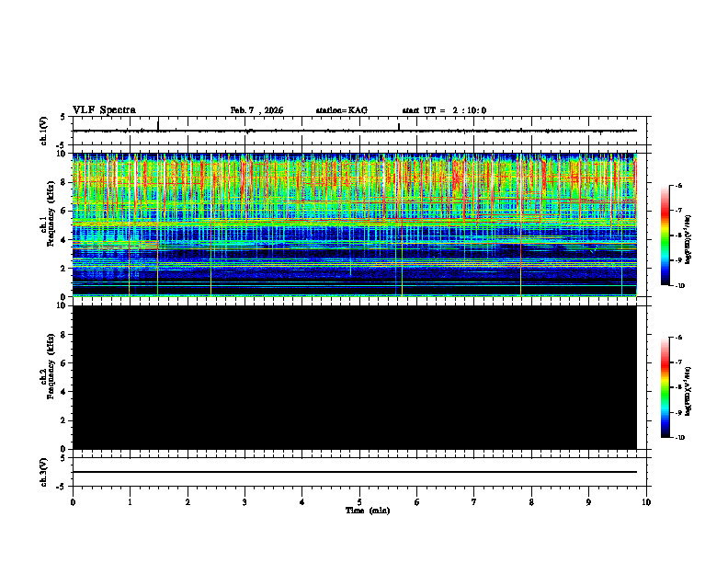Image resolution: width=728 pixels, height=563 pixels.
Task: Click the ch.2 spectrogram color scale bar
Action: click(665, 387)
